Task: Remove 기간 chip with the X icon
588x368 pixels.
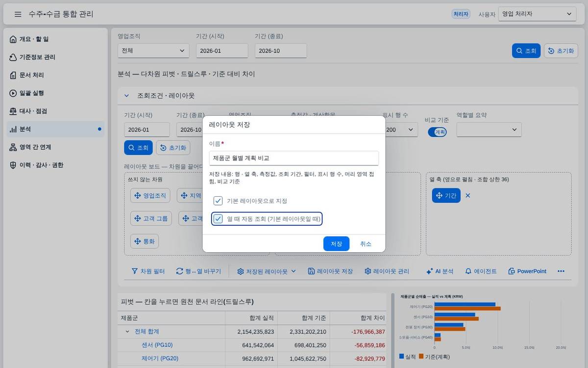Action: click(468, 195)
